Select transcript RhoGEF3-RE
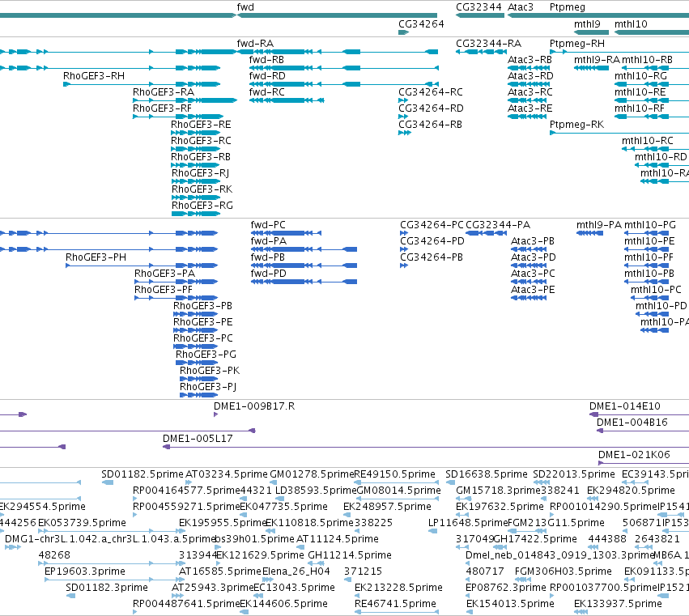 point(196,133)
